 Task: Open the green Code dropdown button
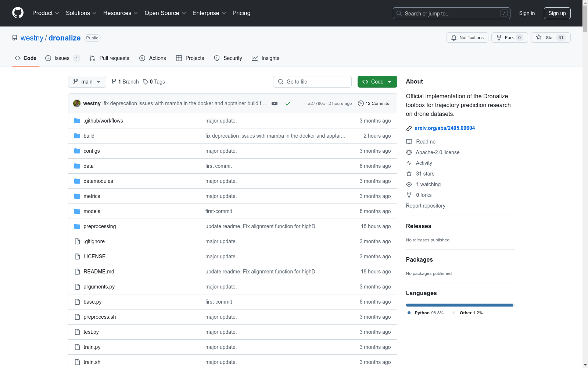[377, 82]
